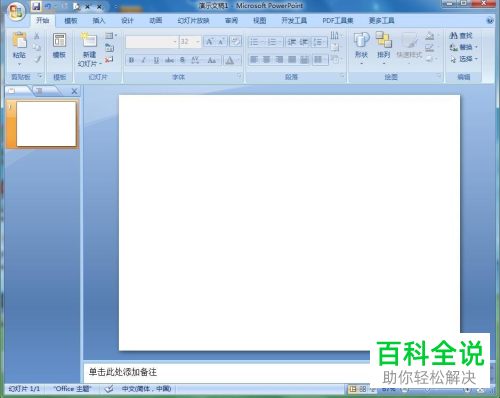Switch to Normal view in status bar
The image size is (500, 398).
(x=353, y=389)
